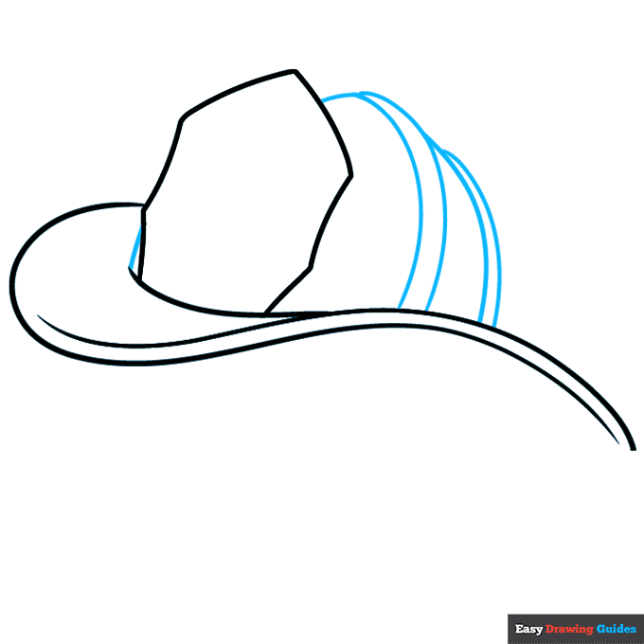Click the red "Drawing" text in the logo
The height and width of the screenshot is (644, 644).
[568, 629]
